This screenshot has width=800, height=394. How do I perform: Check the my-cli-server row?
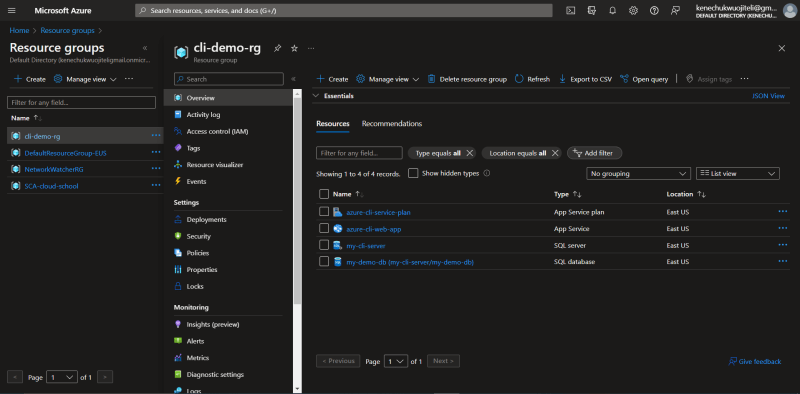[x=323, y=245]
